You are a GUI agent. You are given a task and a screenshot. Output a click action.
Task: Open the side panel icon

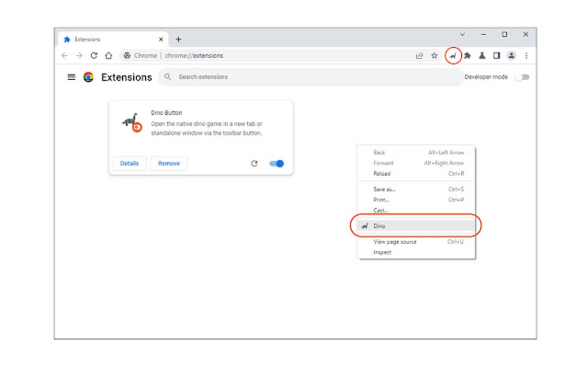496,55
